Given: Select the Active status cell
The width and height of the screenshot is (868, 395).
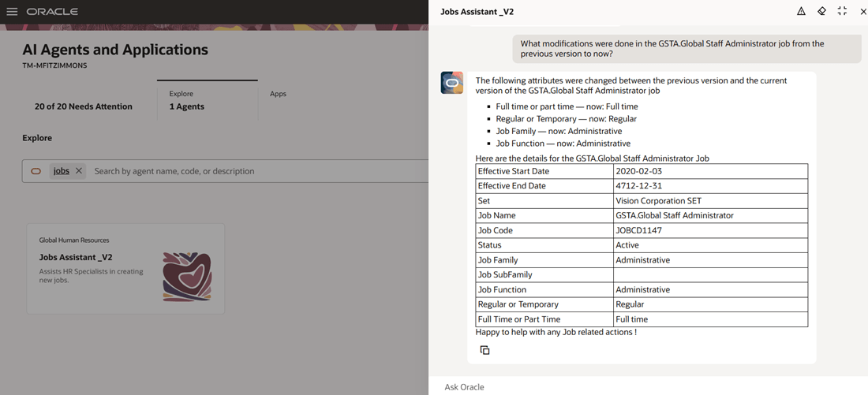Looking at the screenshot, I should pyautogui.click(x=711, y=245).
